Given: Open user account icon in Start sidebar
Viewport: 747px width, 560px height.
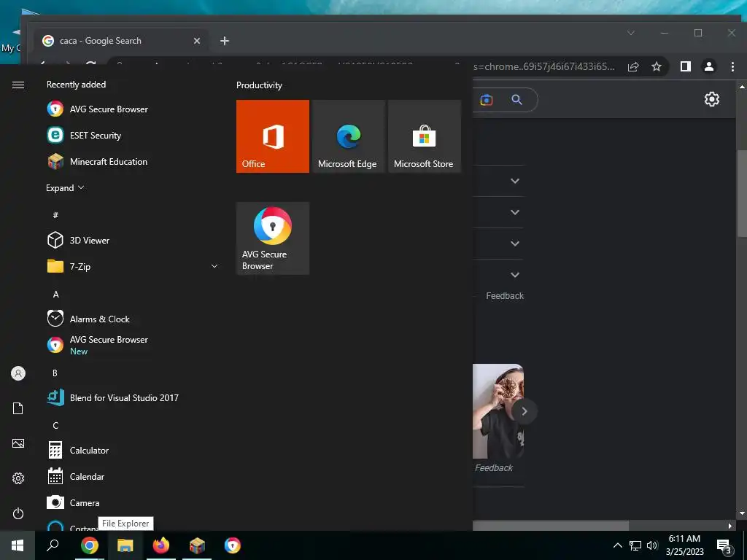Looking at the screenshot, I should 18,373.
